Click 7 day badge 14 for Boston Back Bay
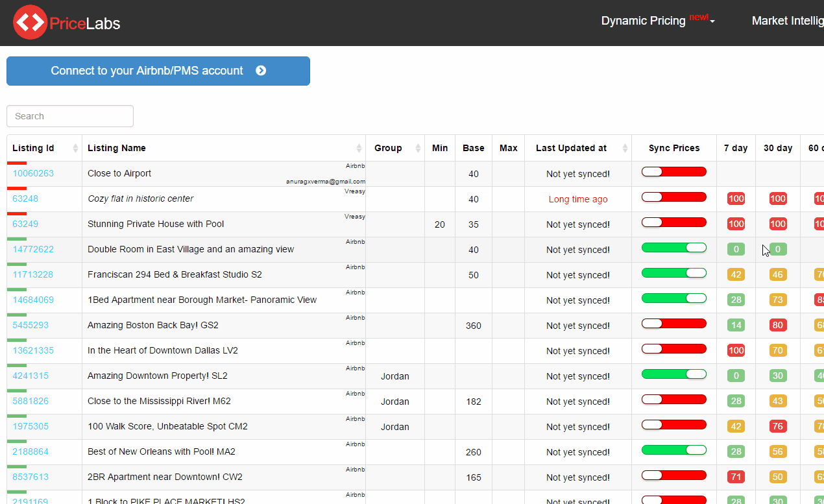Screen dimensions: 824x504 [736, 326]
